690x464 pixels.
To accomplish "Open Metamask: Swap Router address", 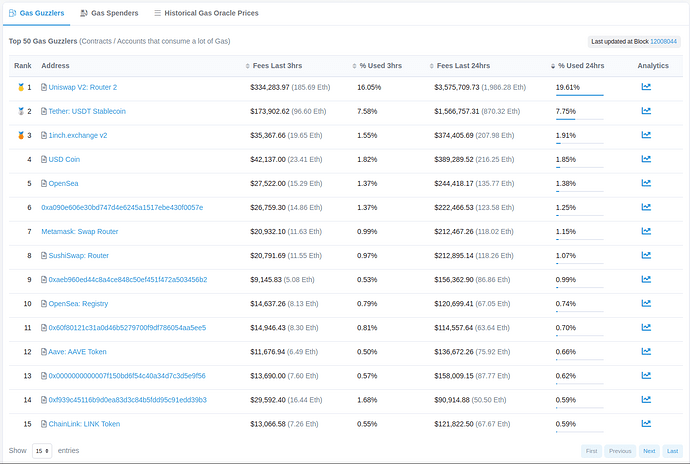I will [80, 232].
